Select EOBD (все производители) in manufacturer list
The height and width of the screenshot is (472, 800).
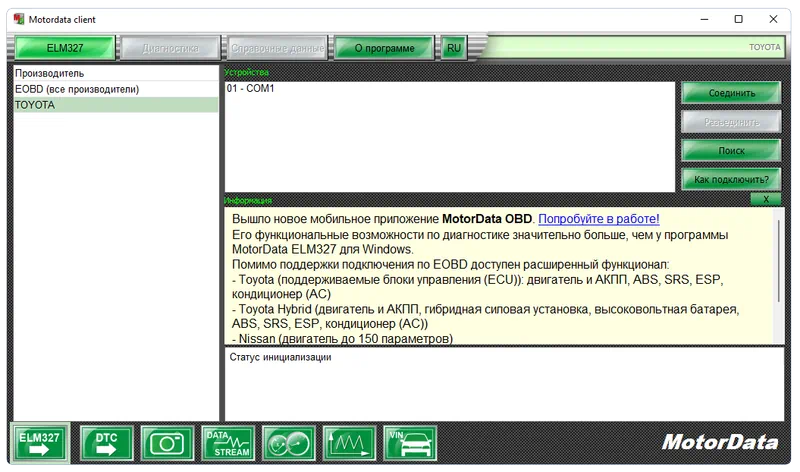coord(116,89)
